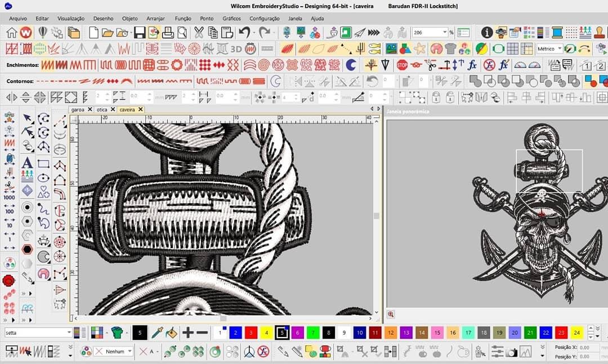The width and height of the screenshot is (608, 364).
Task: Open the Visualização menu
Action: coord(71,18)
